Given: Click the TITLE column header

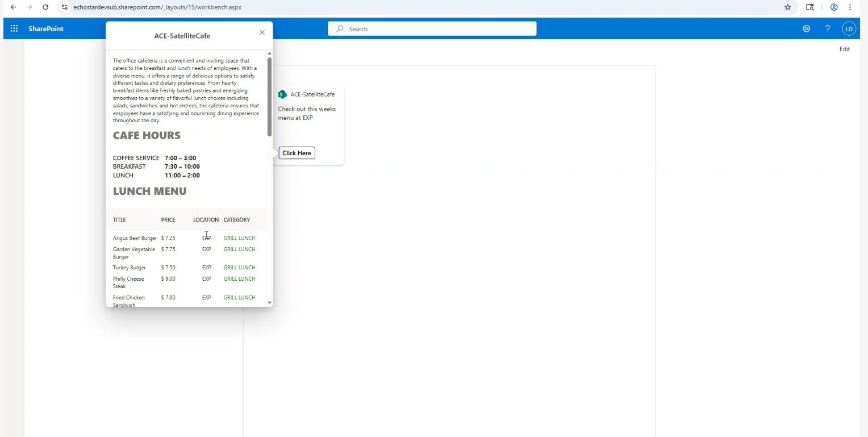Looking at the screenshot, I should [119, 219].
